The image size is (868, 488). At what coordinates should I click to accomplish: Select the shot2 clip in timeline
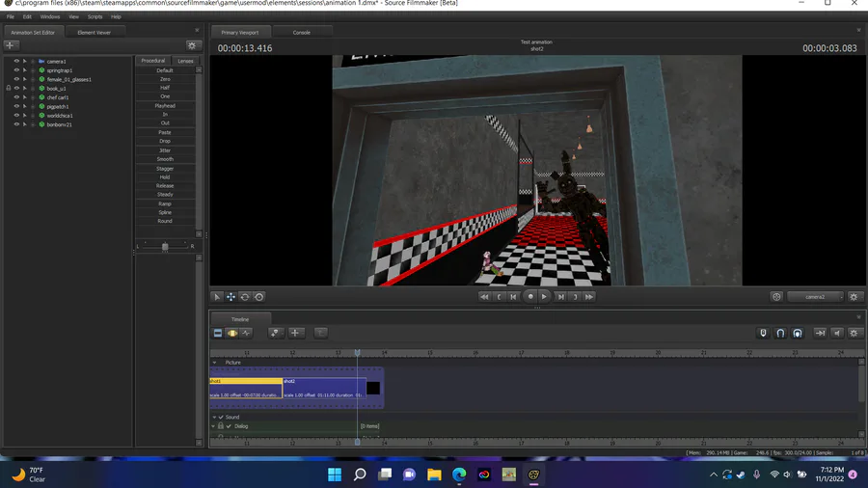[x=324, y=388]
